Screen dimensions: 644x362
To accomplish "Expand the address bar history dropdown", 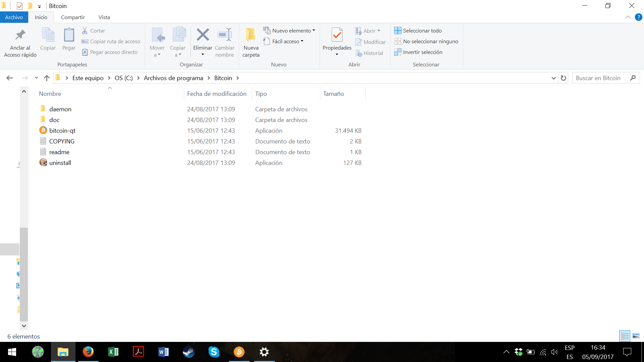I will (553, 78).
